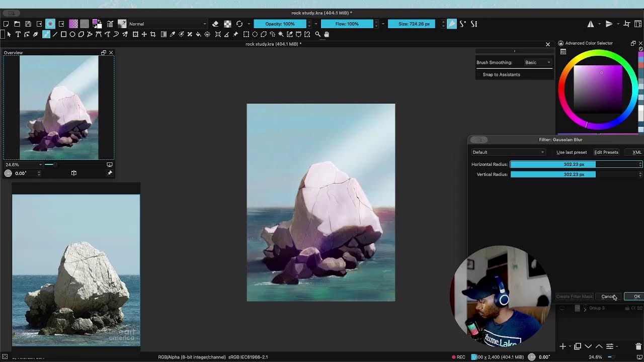This screenshot has height=362, width=644.
Task: Reload the original brush preset
Action: pyautogui.click(x=239, y=24)
